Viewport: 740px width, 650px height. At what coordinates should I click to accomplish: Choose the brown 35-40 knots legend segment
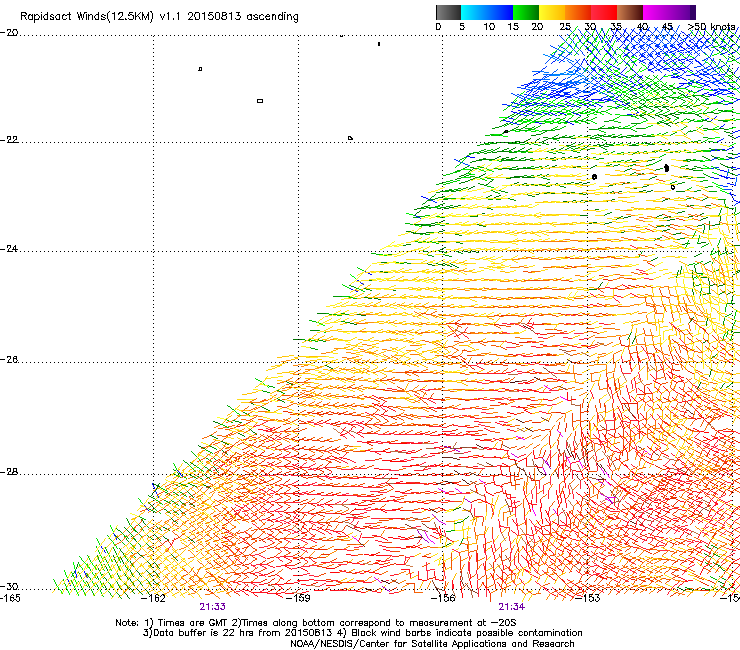(630, 12)
